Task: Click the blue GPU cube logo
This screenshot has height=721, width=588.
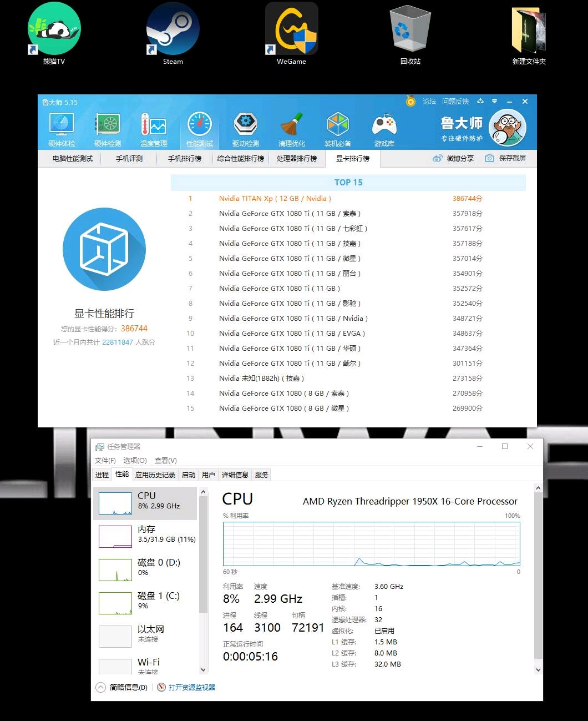Action: pos(104,249)
